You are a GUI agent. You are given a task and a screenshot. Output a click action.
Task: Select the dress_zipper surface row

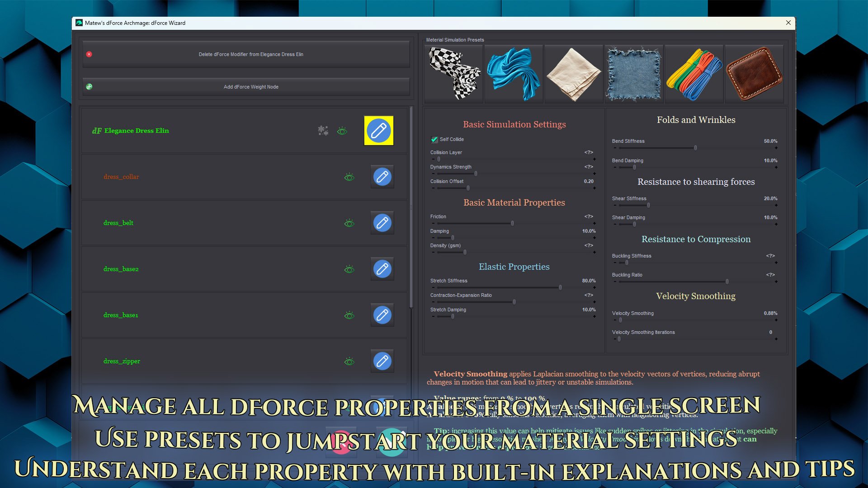244,361
